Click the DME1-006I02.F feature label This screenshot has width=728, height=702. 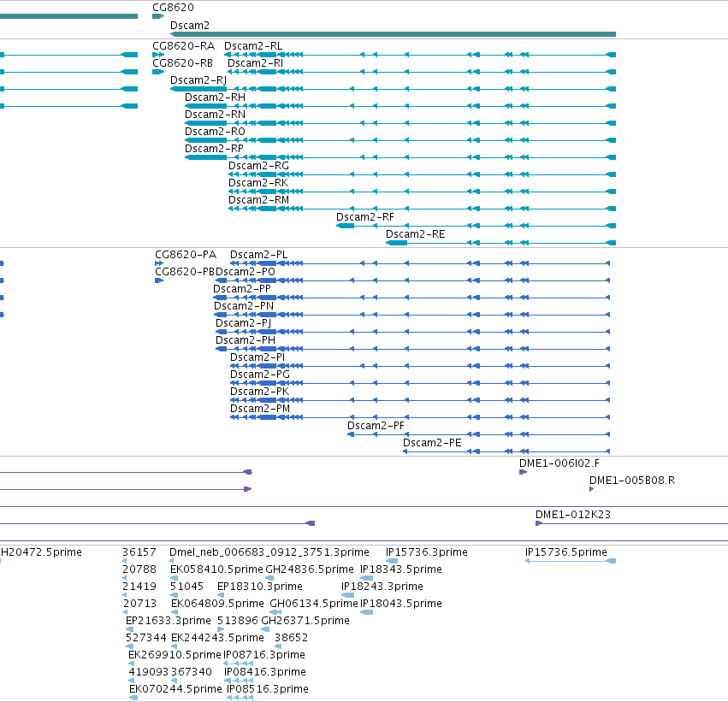[559, 463]
